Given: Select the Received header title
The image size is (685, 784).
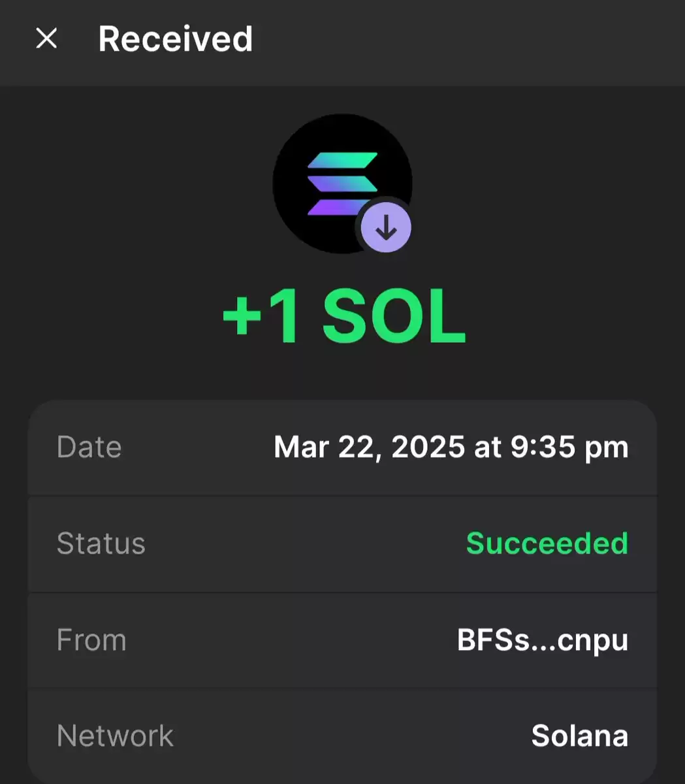Looking at the screenshot, I should pos(175,39).
